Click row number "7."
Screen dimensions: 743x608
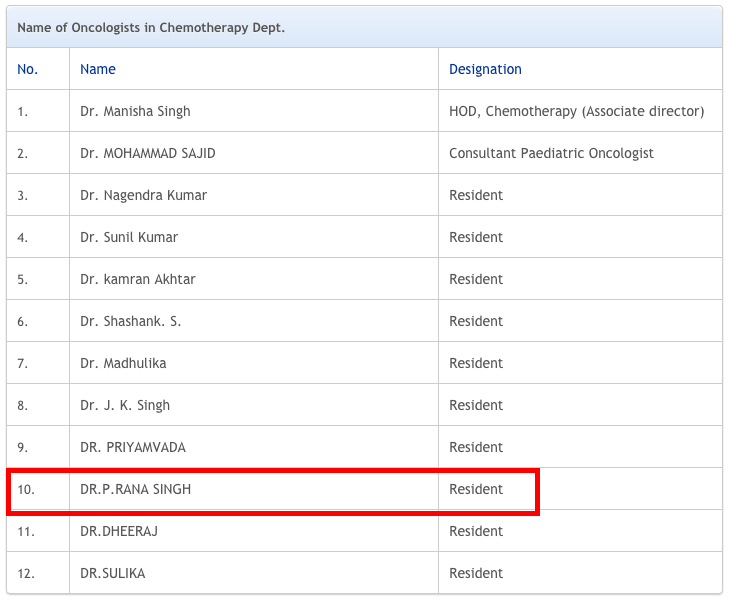(22, 363)
